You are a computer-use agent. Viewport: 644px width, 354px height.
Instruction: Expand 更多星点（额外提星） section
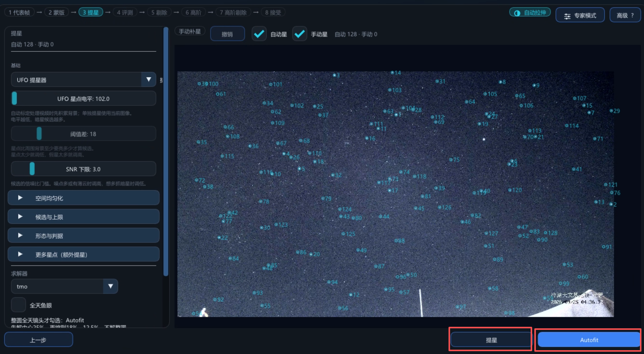84,254
